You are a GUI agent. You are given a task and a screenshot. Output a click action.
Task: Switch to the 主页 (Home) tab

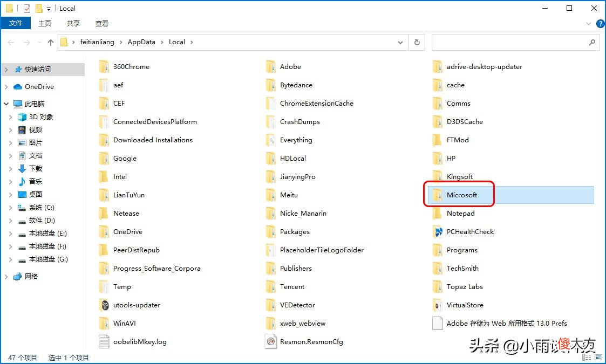(44, 23)
